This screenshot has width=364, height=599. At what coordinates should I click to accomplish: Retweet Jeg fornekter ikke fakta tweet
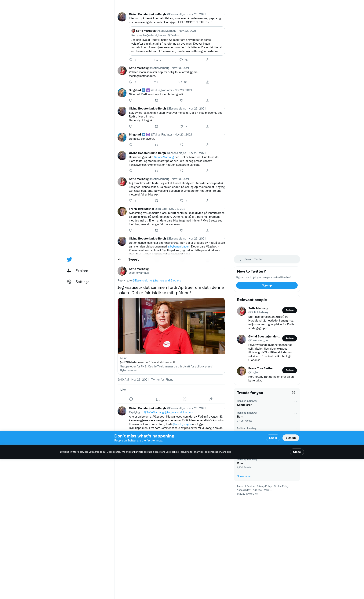tap(157, 201)
